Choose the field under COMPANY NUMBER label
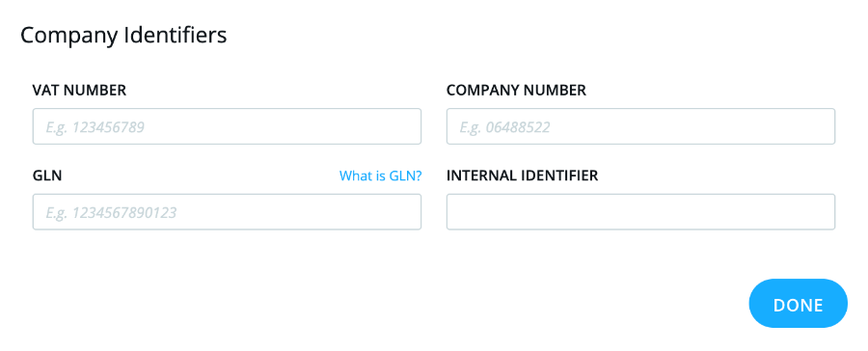This screenshot has height=351, width=868. (640, 126)
